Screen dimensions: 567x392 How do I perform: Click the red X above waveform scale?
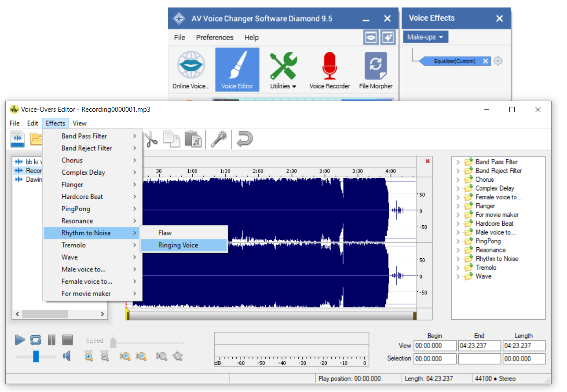(428, 161)
